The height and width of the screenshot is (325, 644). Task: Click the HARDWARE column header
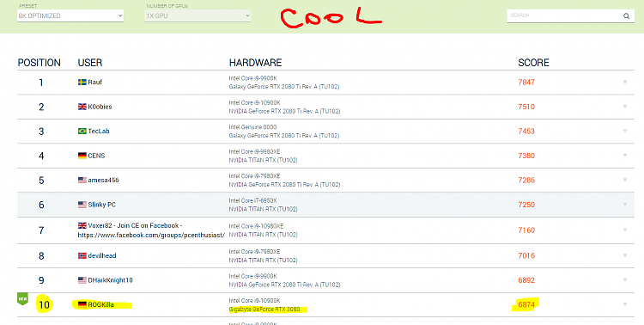coord(256,63)
